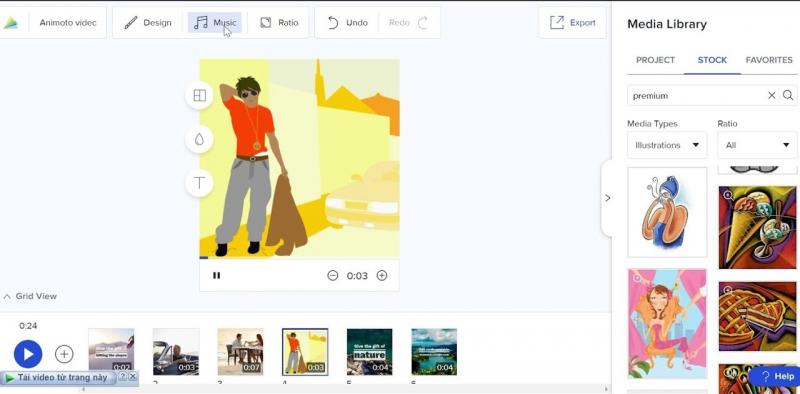Select the illustrated man block in timeline
This screenshot has height=394, width=800.
[x=305, y=352]
